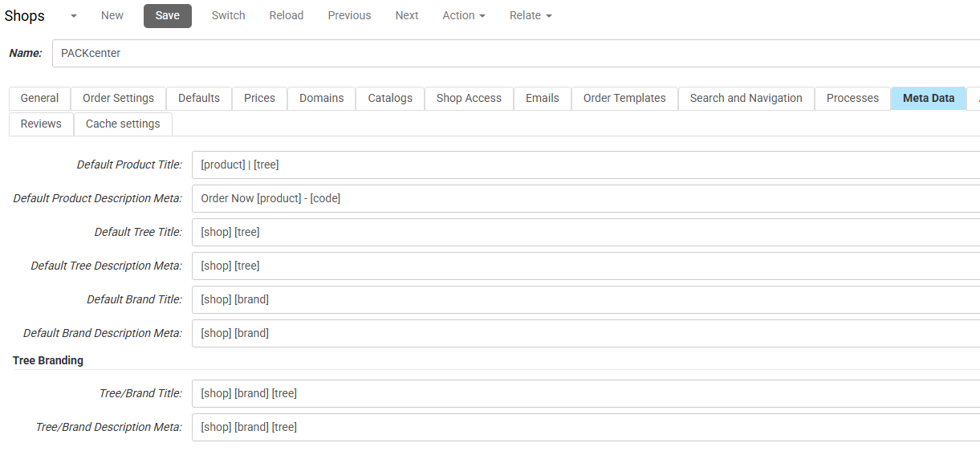This screenshot has width=980, height=451.
Task: Click the Default Brand Title field
Action: [x=584, y=299]
